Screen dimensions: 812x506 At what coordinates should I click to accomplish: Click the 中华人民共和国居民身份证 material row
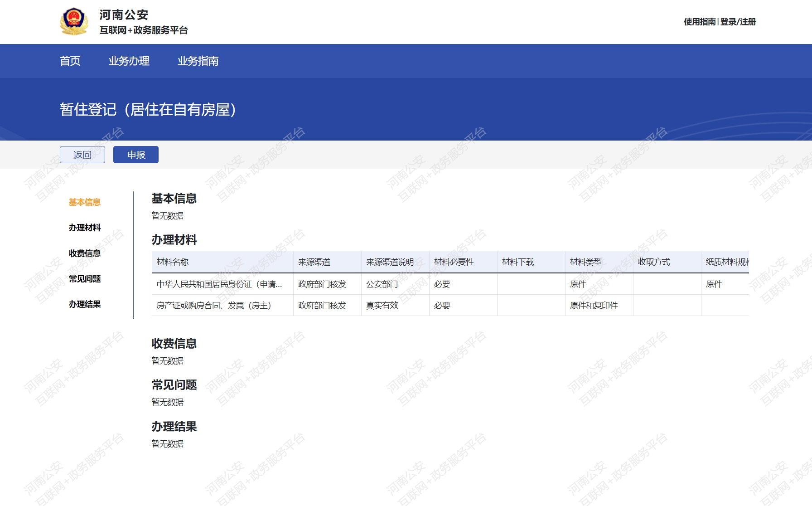tap(219, 284)
